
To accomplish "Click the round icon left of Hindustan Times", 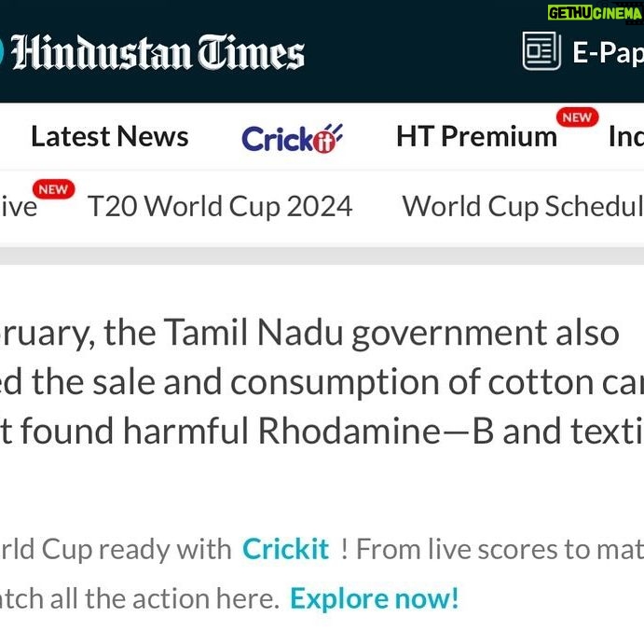I will [2, 52].
